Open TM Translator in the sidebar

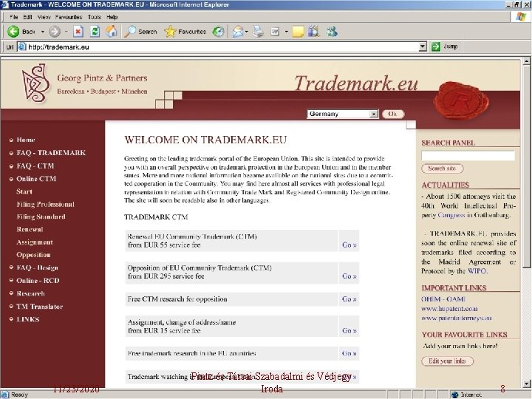tap(40, 307)
